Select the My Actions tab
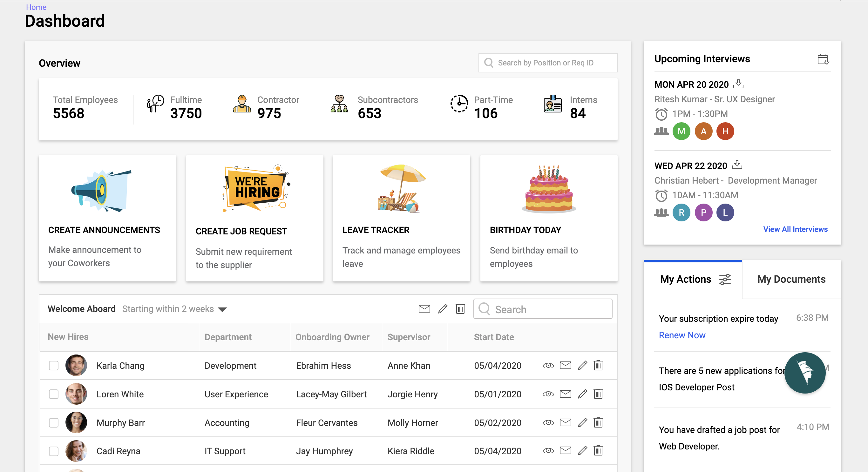This screenshot has width=868, height=472. (685, 279)
